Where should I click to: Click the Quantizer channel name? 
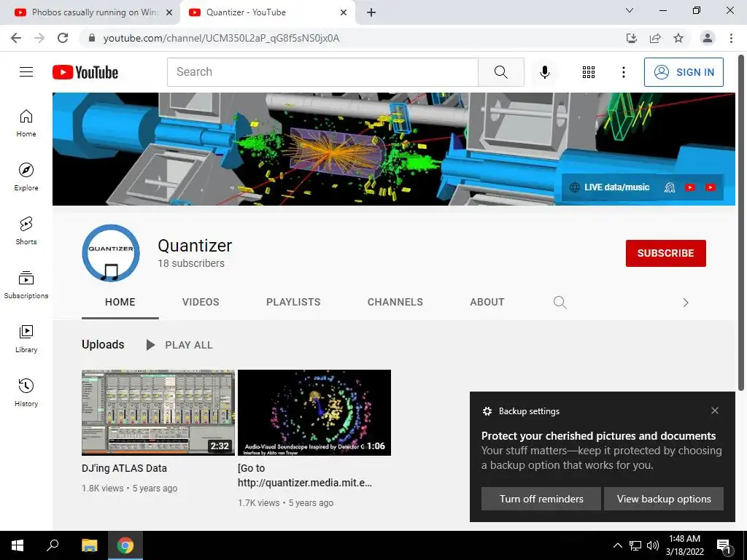pyautogui.click(x=195, y=246)
